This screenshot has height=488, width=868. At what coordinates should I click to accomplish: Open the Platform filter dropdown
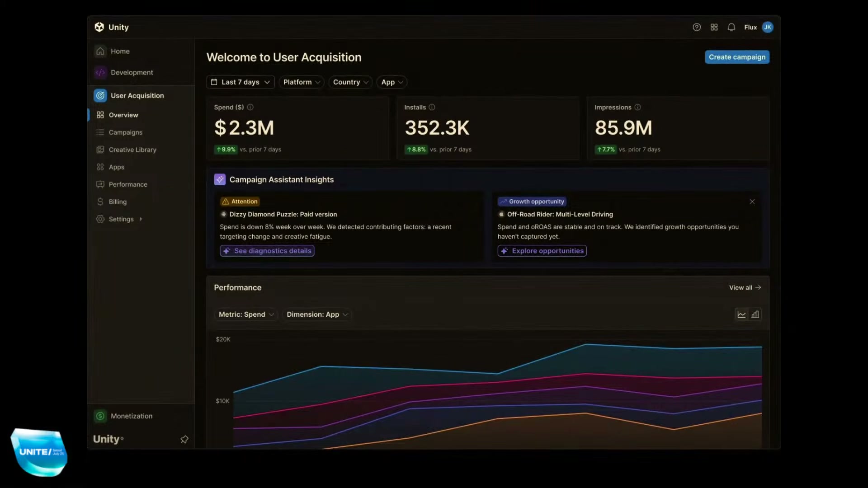(x=302, y=82)
